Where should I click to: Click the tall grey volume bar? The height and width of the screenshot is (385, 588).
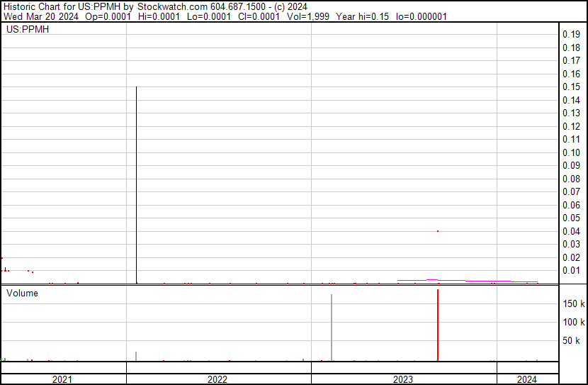click(x=331, y=328)
